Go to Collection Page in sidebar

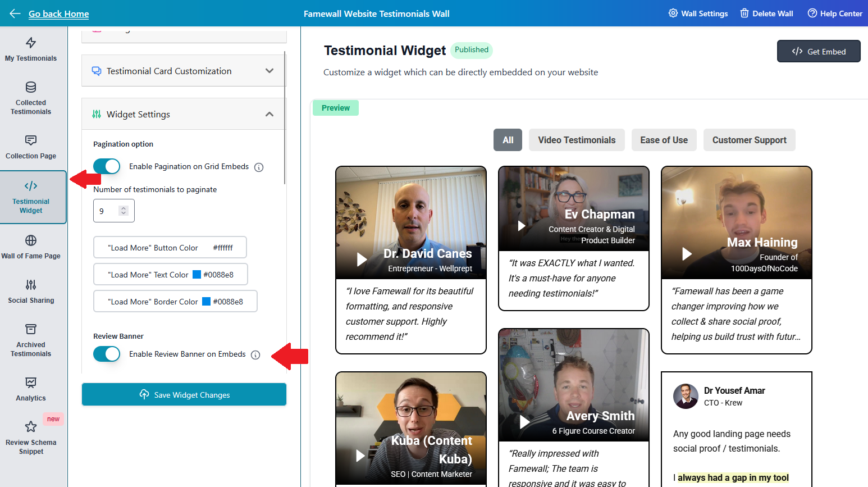pyautogui.click(x=31, y=147)
